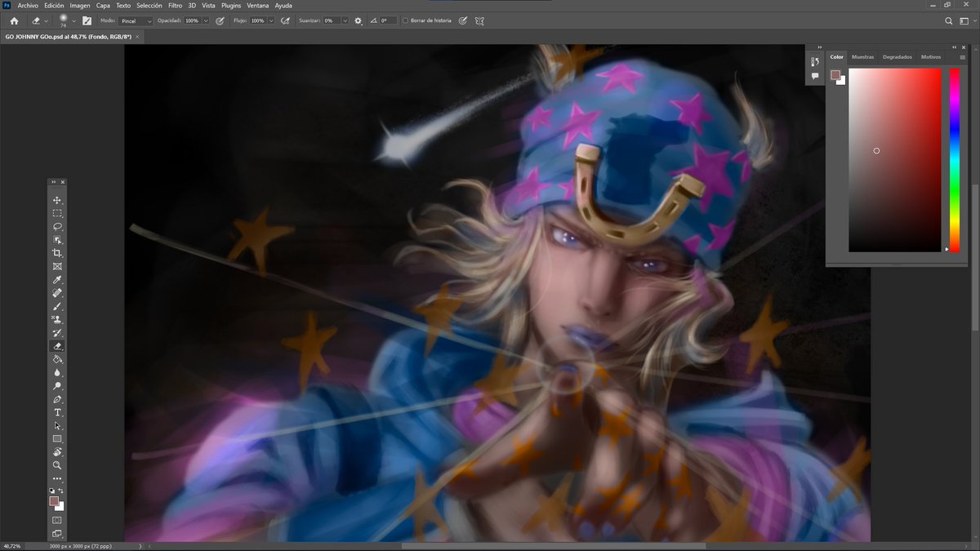Toggle the brush settings panel button

pyautogui.click(x=87, y=20)
